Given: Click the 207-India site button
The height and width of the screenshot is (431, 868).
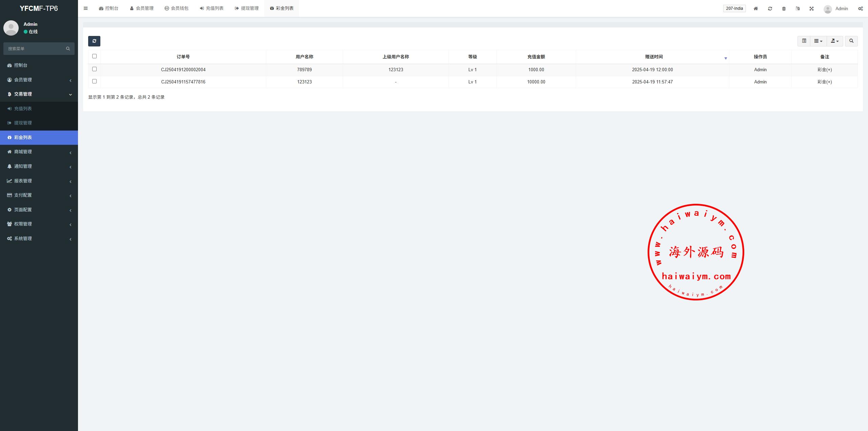Looking at the screenshot, I should [734, 8].
